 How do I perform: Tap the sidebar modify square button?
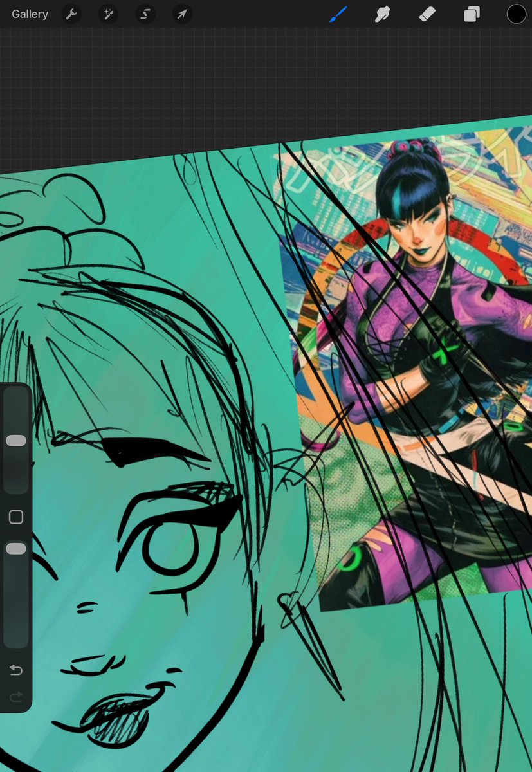16,517
